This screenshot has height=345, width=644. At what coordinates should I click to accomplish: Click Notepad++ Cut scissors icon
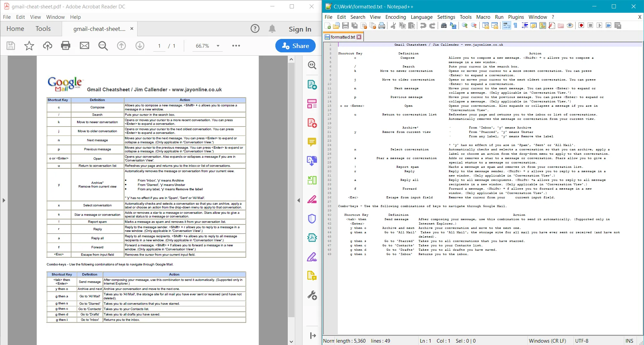[x=393, y=26]
